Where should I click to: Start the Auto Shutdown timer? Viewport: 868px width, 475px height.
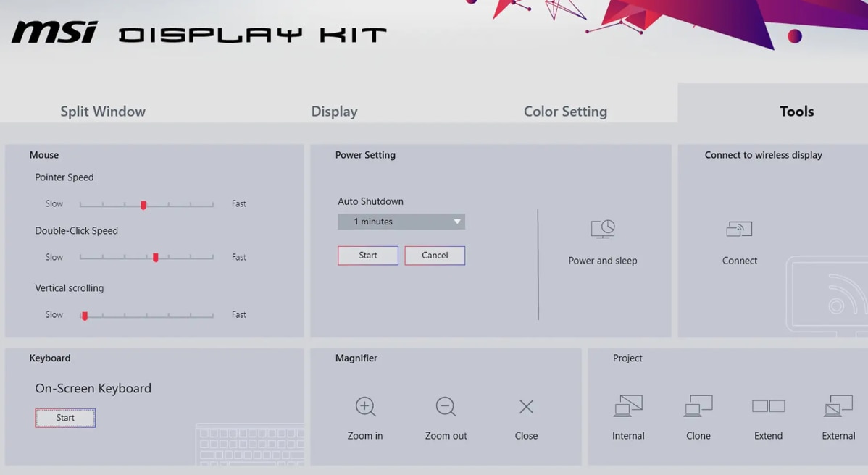[368, 256]
